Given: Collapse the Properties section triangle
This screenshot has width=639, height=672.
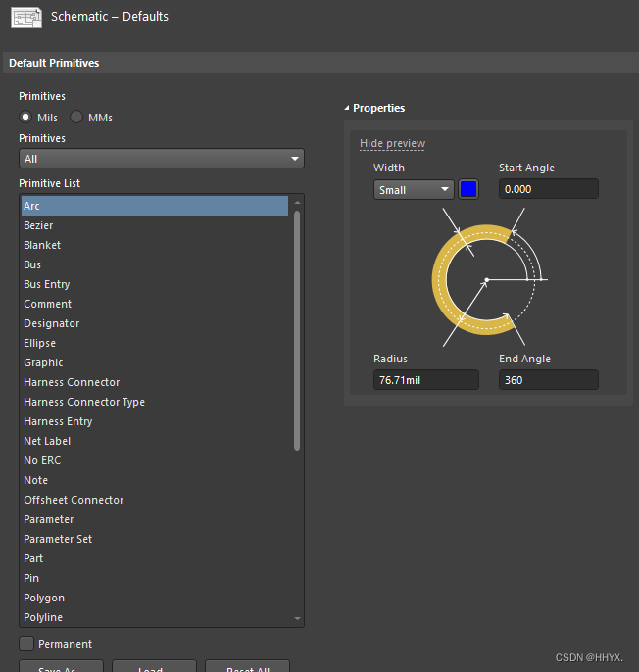Looking at the screenshot, I should [x=347, y=108].
